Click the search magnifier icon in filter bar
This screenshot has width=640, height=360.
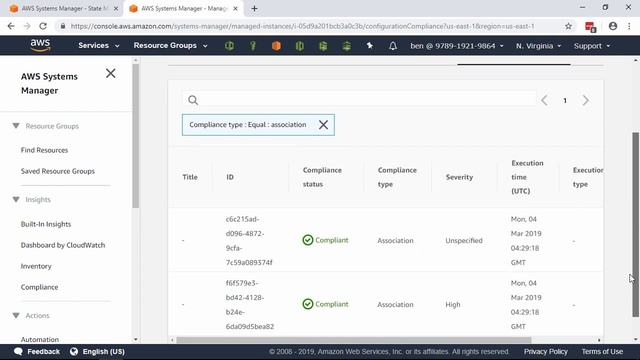point(193,100)
